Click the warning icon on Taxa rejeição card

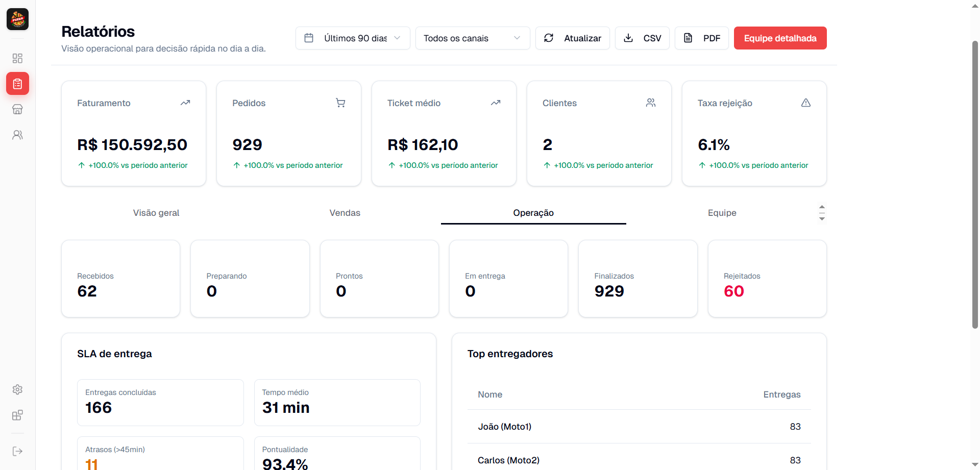pyautogui.click(x=806, y=103)
